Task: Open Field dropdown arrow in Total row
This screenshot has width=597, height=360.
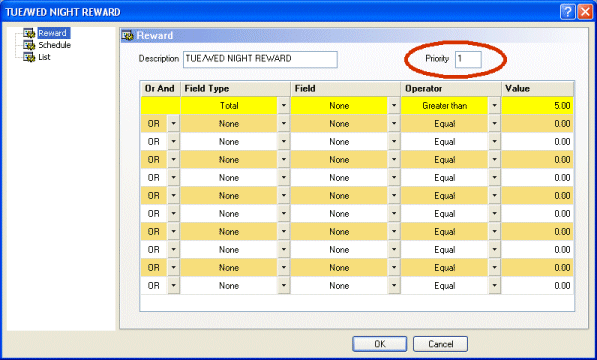Action: click(x=394, y=106)
